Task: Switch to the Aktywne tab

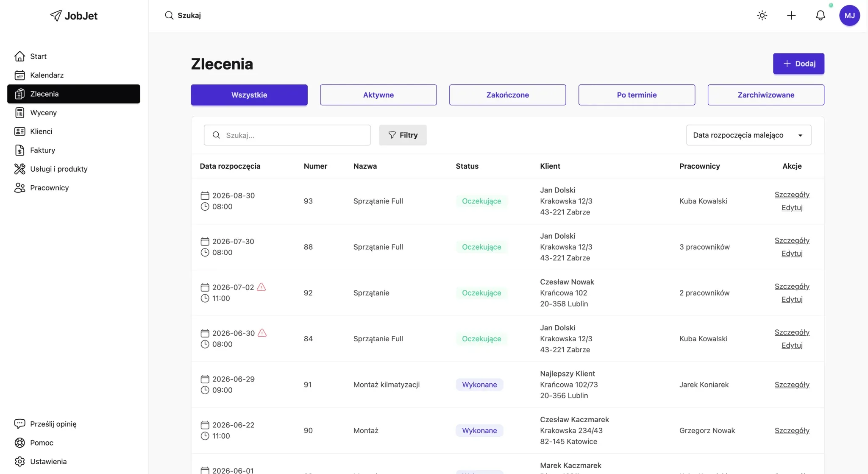Action: pyautogui.click(x=378, y=95)
